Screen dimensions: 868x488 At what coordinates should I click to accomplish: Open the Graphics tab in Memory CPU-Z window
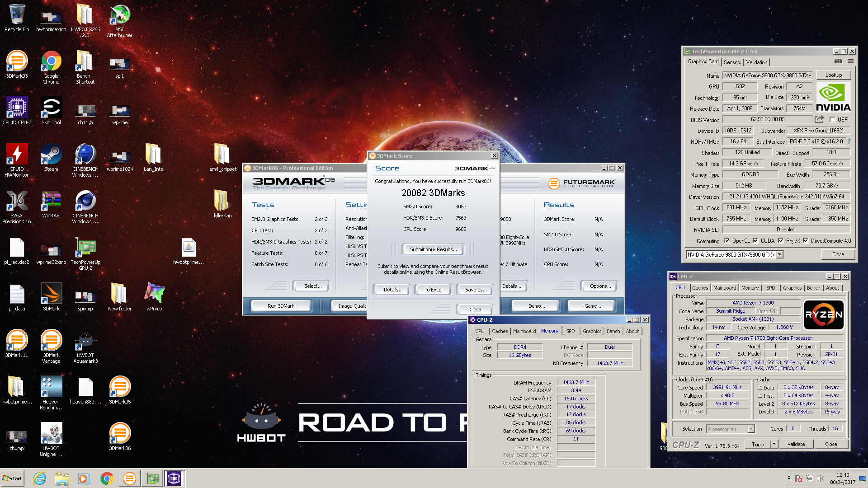pyautogui.click(x=592, y=331)
